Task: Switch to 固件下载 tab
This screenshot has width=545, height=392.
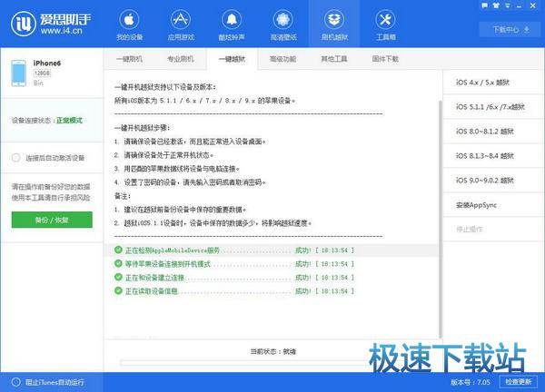Action: coord(385,59)
